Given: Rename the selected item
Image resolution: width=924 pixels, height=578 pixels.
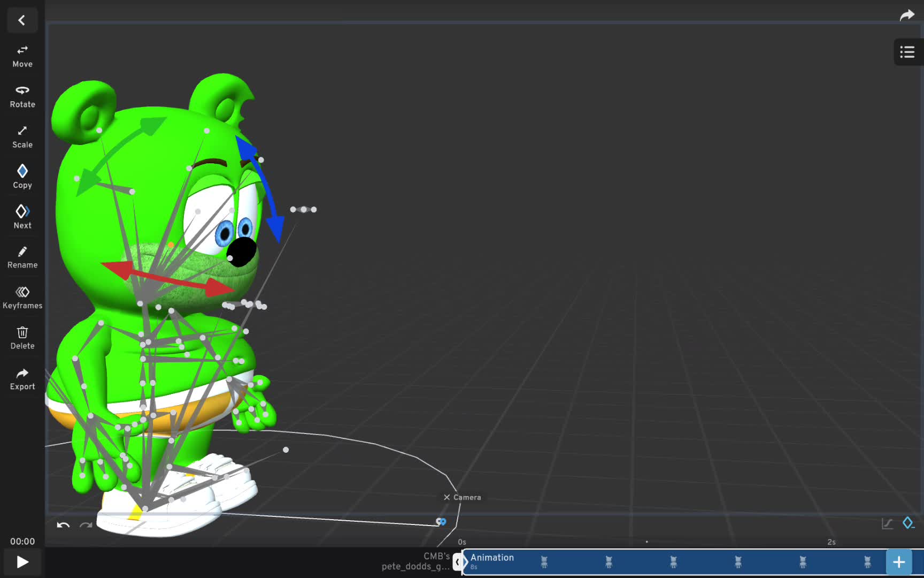Looking at the screenshot, I should 22,257.
